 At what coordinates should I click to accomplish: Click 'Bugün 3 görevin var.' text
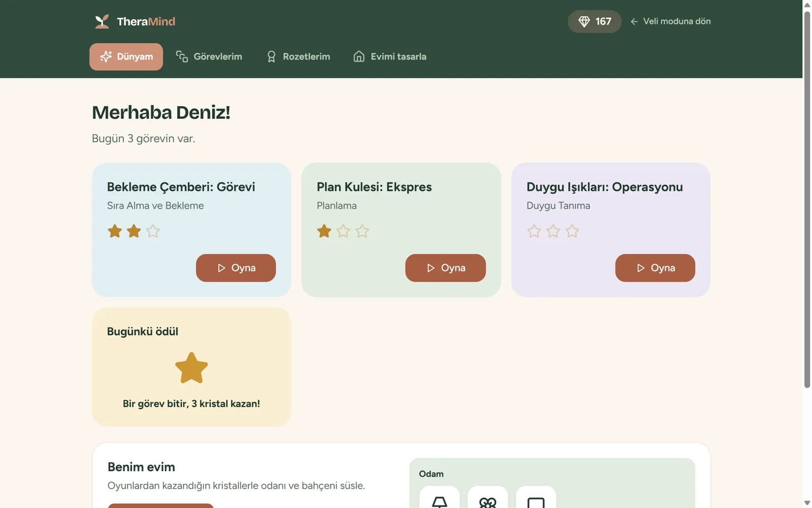pos(144,139)
